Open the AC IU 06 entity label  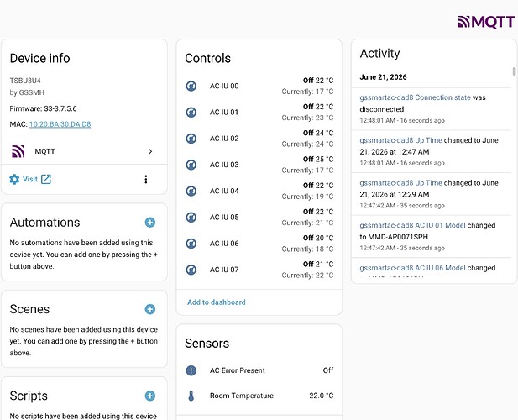click(224, 244)
